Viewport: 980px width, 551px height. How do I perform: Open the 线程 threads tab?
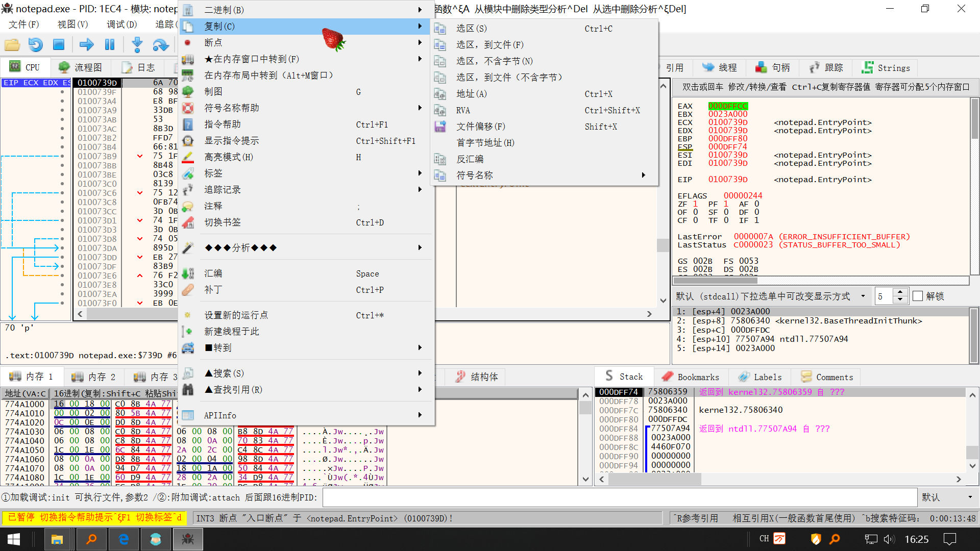pyautogui.click(x=720, y=67)
